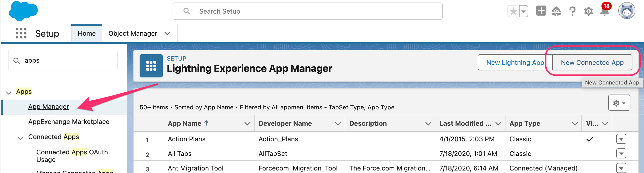
Task: Click the 4/1/2015, 2:03 PM date cell
Action: pos(467,139)
